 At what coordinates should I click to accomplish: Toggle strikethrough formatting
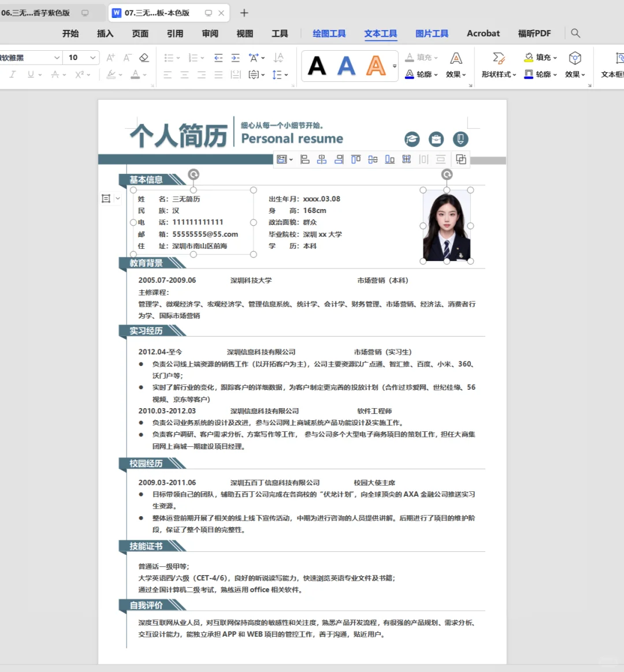click(x=55, y=74)
